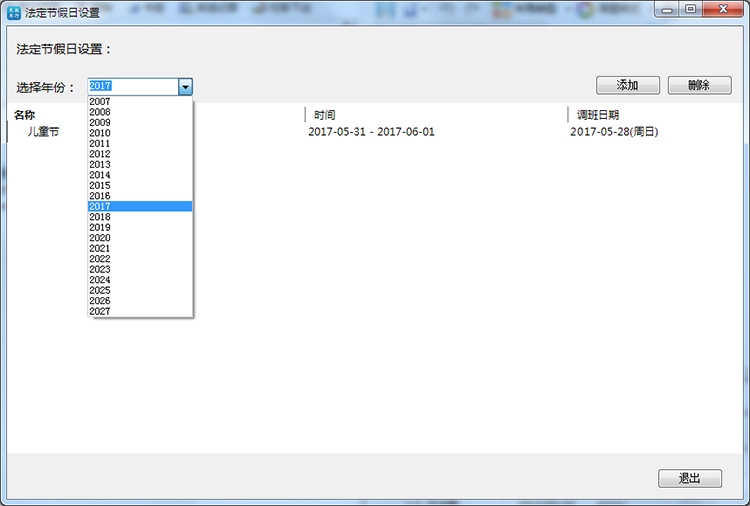The image size is (750, 506).
Task: Select 2016 in the year list
Action: [100, 196]
